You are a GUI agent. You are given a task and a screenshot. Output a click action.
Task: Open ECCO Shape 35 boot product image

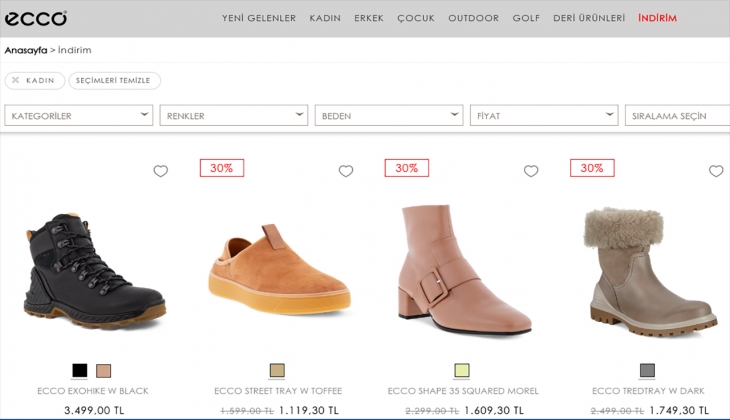pyautogui.click(x=463, y=270)
